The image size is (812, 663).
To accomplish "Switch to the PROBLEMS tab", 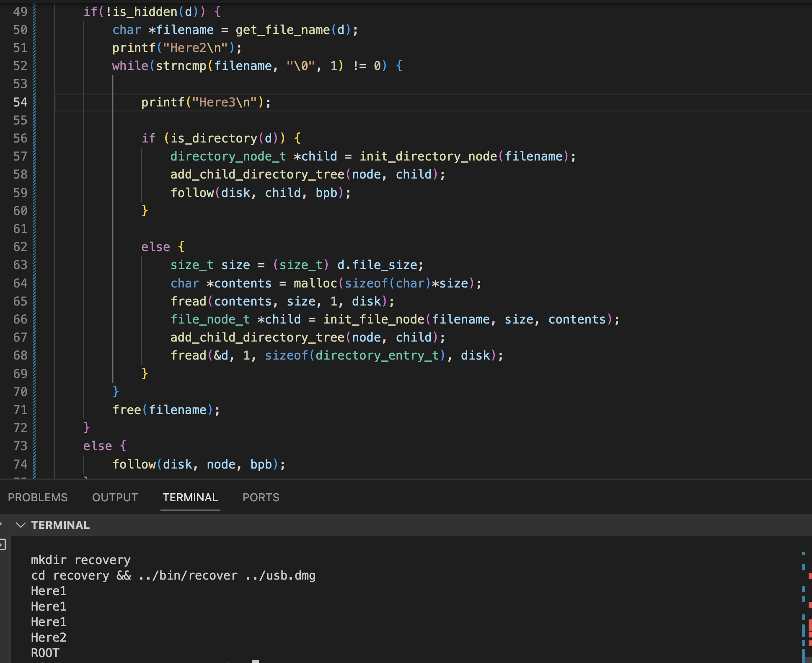I will [x=38, y=497].
